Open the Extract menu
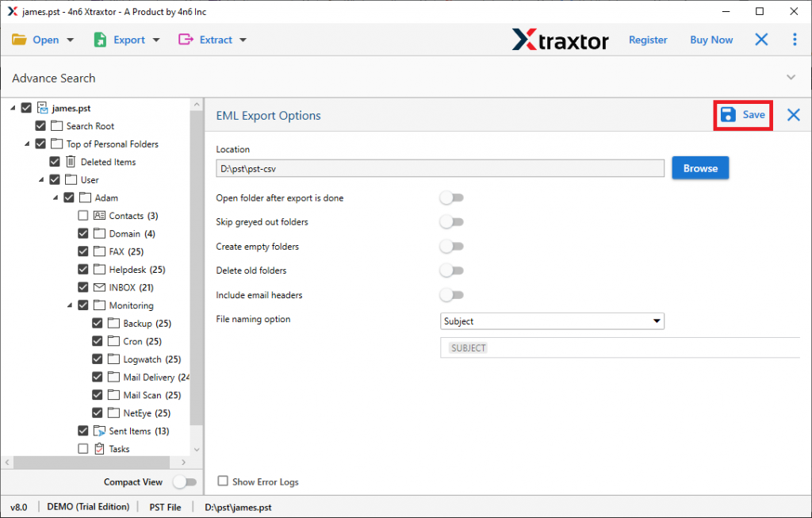The width and height of the screenshot is (812, 518). (213, 40)
